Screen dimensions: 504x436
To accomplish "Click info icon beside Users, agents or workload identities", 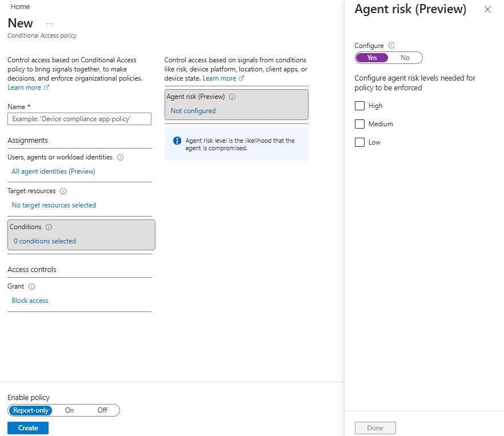I will [120, 157].
